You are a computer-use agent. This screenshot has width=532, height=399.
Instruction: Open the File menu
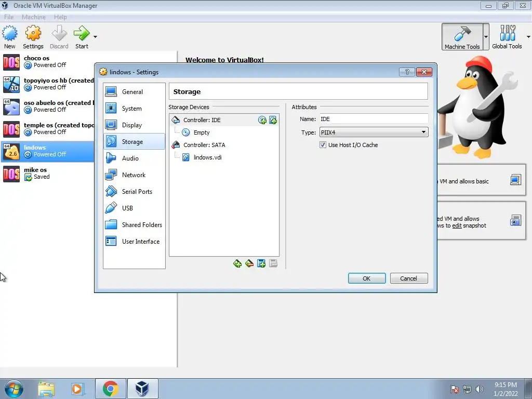pyautogui.click(x=9, y=17)
